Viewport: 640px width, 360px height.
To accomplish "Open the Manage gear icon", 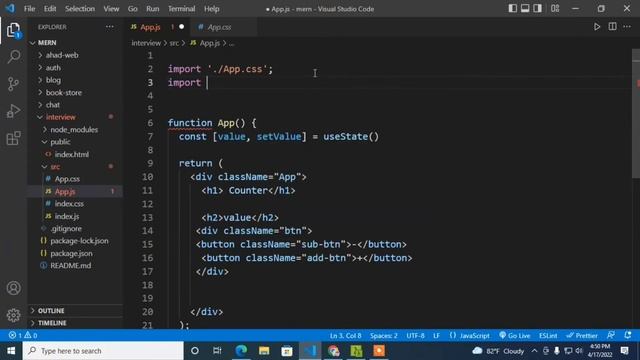I will pos(13,315).
